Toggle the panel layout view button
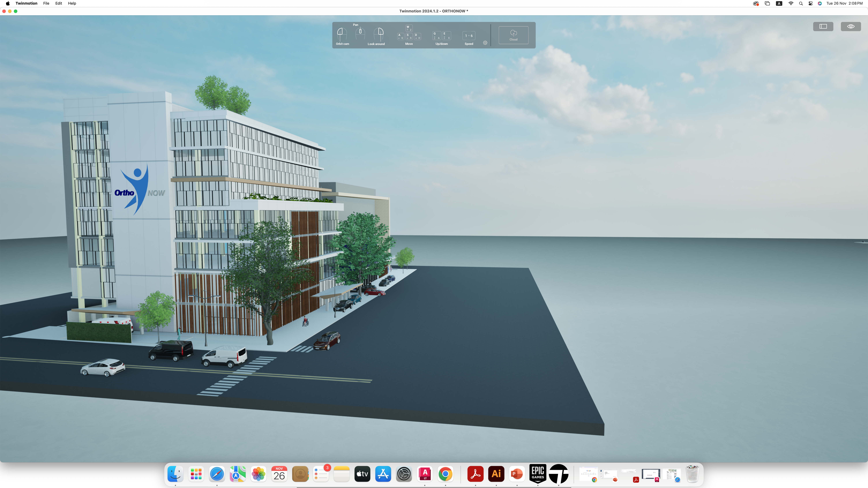868x488 pixels. pos(823,26)
